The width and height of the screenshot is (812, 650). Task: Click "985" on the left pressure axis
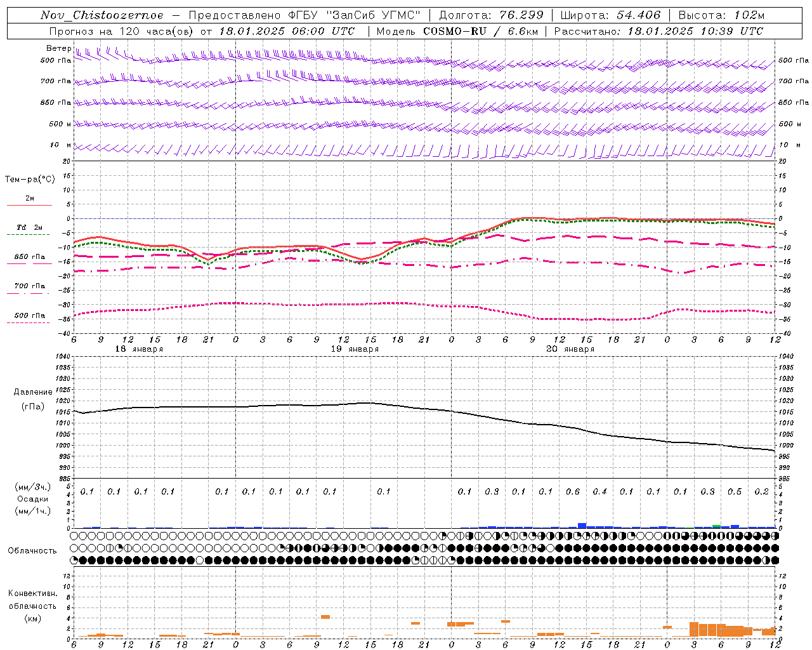[x=66, y=479]
